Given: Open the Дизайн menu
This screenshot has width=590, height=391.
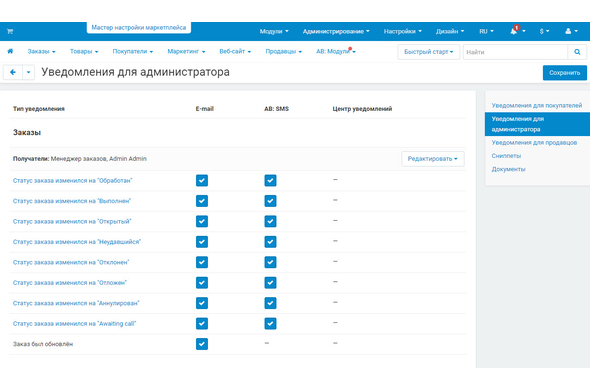Looking at the screenshot, I should click(x=450, y=31).
